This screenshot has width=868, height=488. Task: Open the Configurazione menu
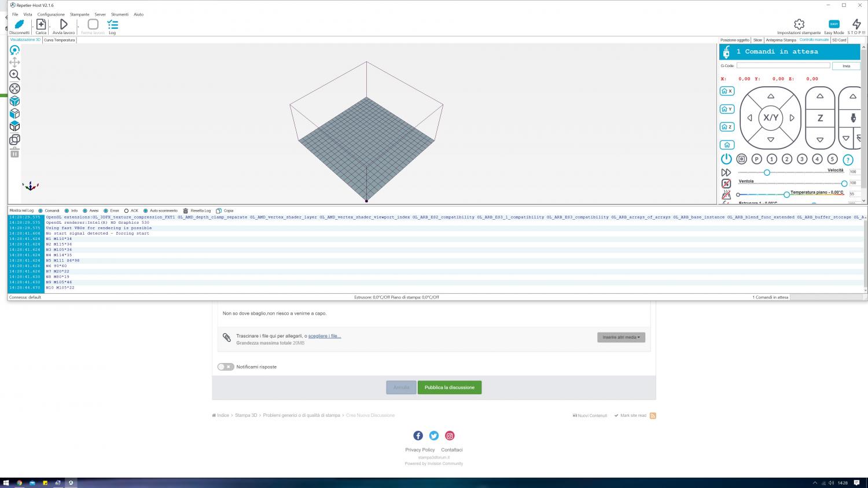51,14
